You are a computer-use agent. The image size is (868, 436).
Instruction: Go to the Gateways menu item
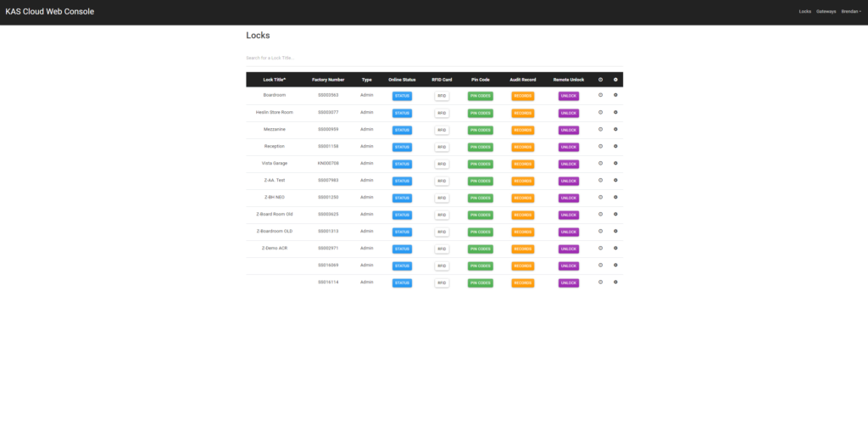click(826, 12)
